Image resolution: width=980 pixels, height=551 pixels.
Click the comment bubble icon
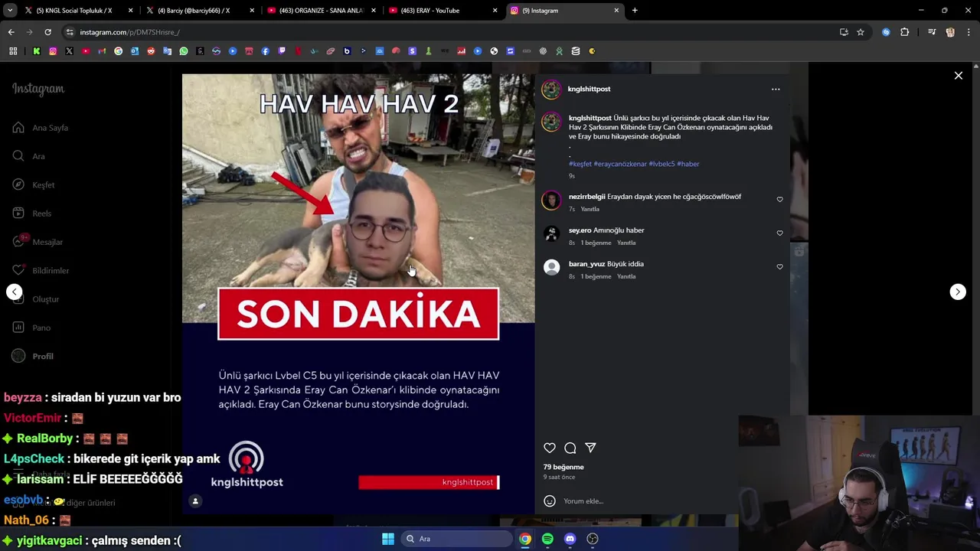570,448
